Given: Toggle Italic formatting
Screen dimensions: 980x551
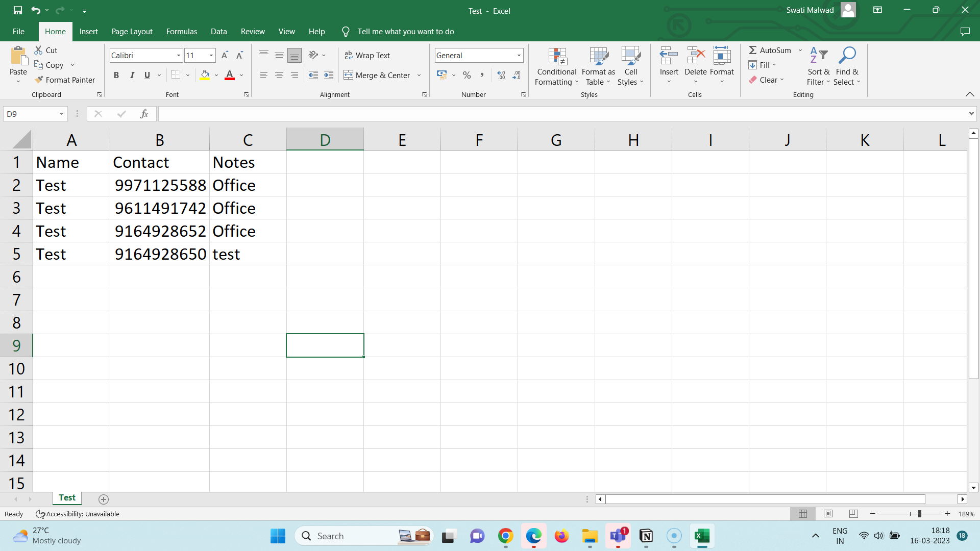Looking at the screenshot, I should (132, 75).
